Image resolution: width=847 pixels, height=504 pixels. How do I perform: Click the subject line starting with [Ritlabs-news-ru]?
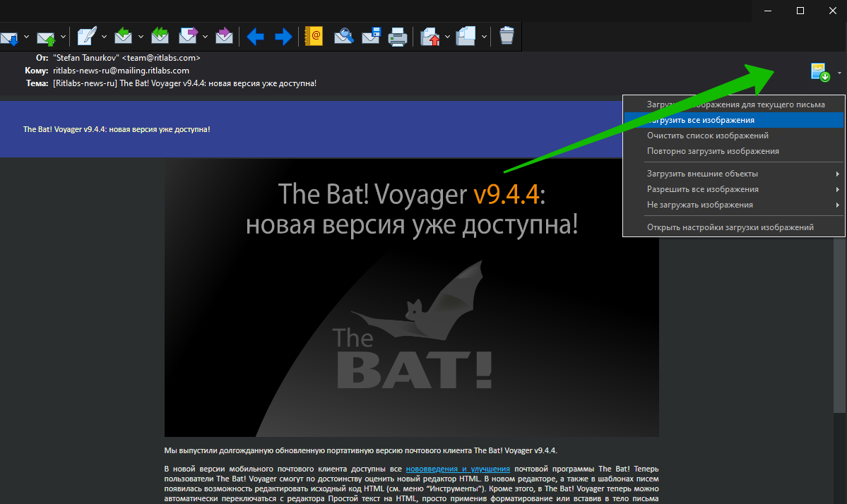coord(185,83)
